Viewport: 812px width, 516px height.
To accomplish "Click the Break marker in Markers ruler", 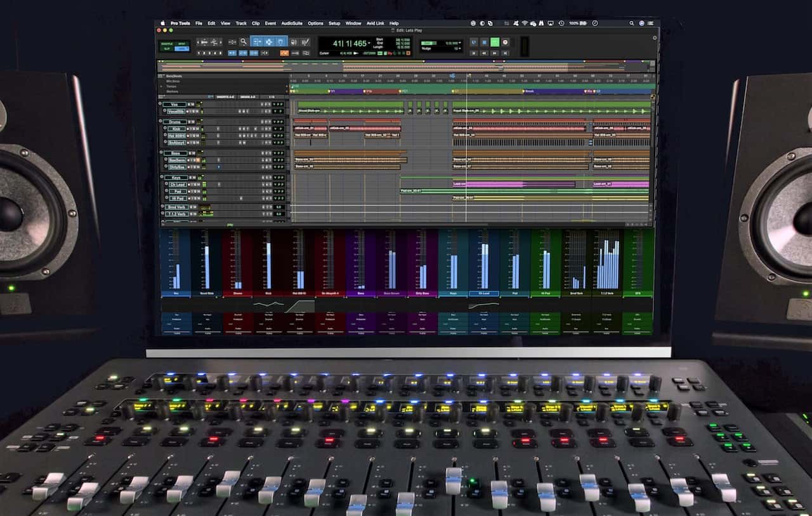I will point(529,91).
